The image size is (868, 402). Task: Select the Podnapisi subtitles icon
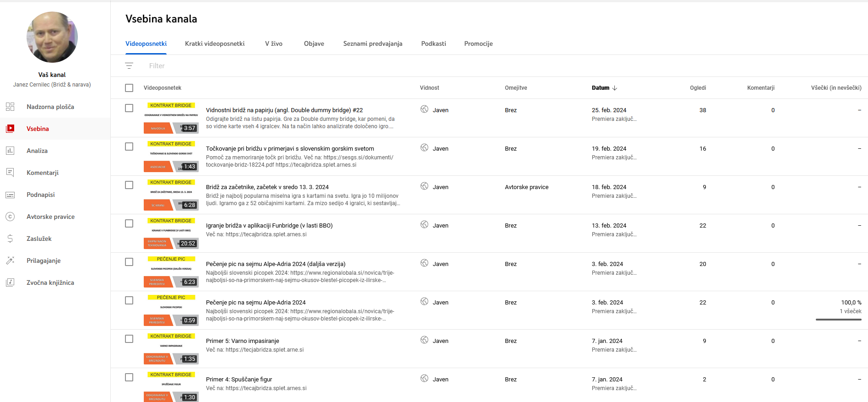click(x=10, y=195)
